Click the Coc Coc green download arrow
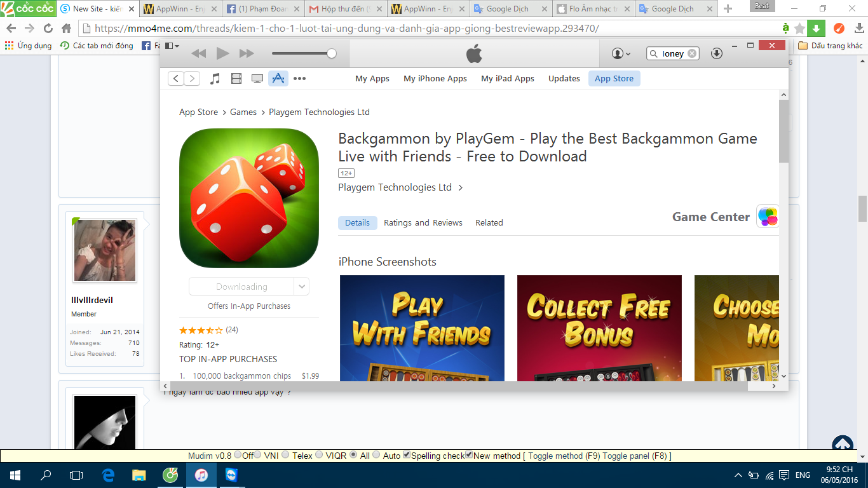 [817, 29]
